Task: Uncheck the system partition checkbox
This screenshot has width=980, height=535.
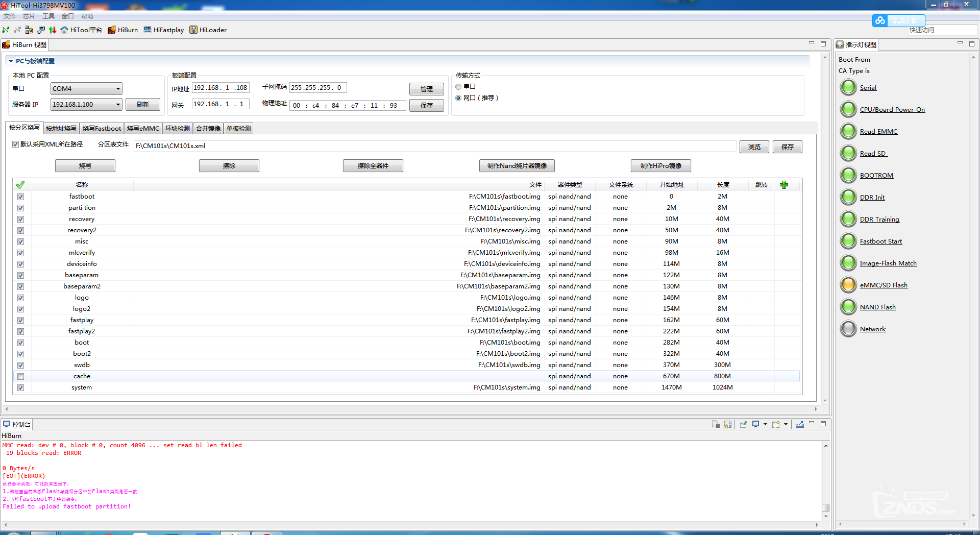Action: coord(20,387)
